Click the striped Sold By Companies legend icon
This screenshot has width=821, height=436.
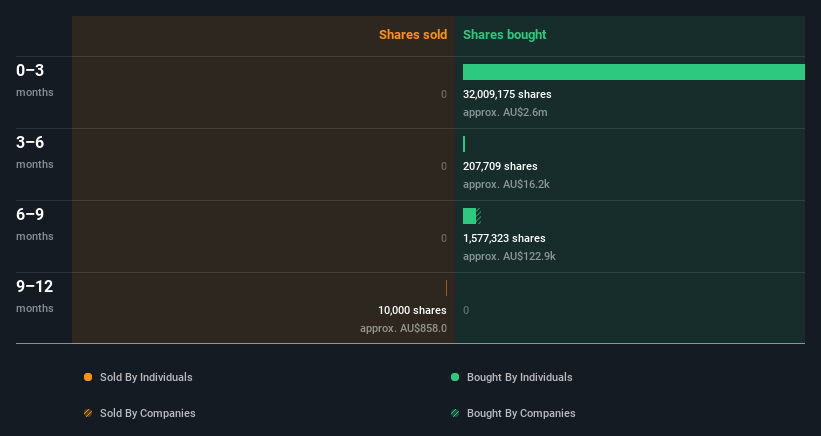[88, 413]
